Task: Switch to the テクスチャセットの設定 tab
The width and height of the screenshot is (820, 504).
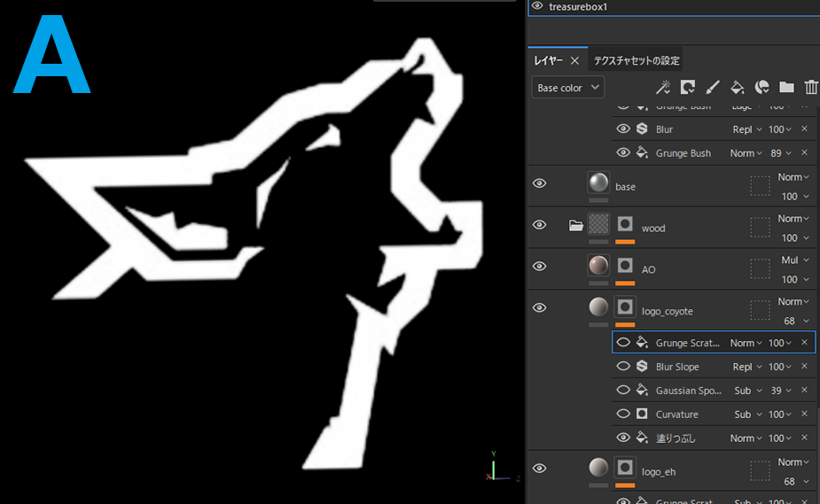Action: coord(636,61)
